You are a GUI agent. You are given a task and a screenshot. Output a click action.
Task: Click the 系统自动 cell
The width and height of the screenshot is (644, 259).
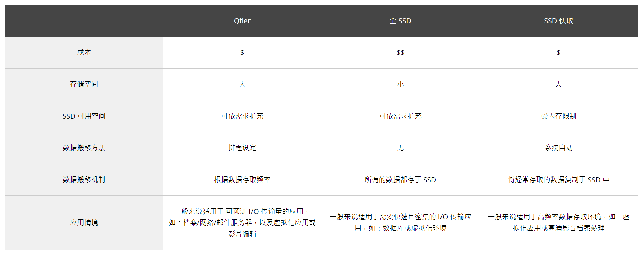(558, 148)
